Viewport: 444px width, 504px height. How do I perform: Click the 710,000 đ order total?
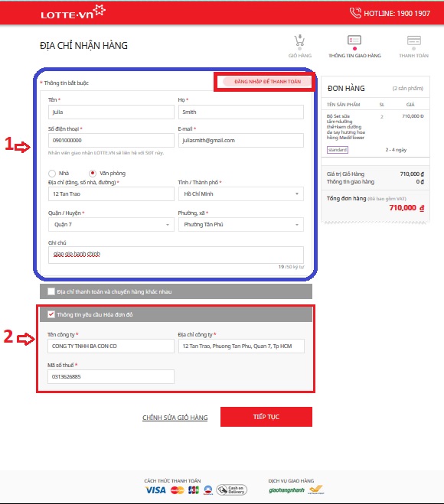point(406,208)
